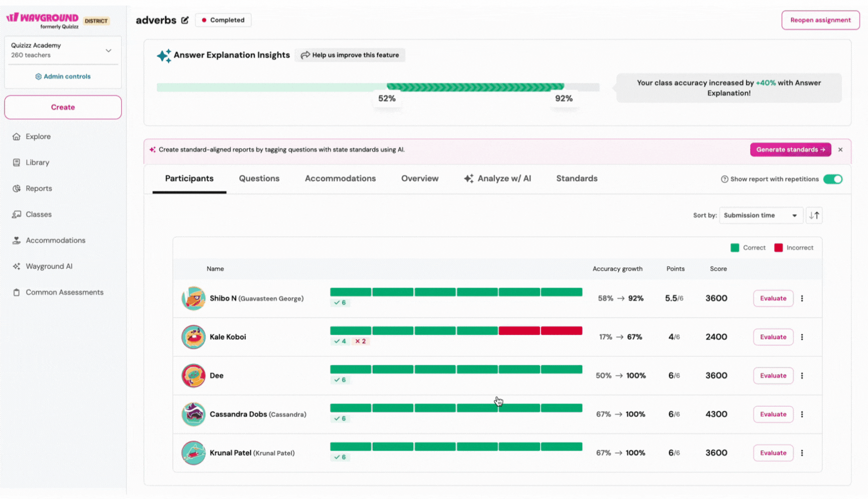The height and width of the screenshot is (499, 868).
Task: Click help icon near Show report with repetitions
Action: (x=724, y=179)
